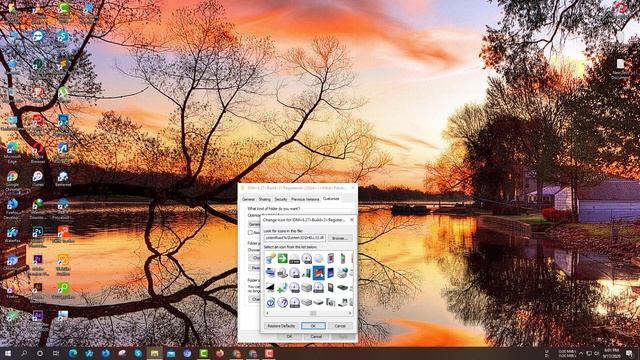
Task: Open Task View on the taskbar
Action: coord(56,353)
